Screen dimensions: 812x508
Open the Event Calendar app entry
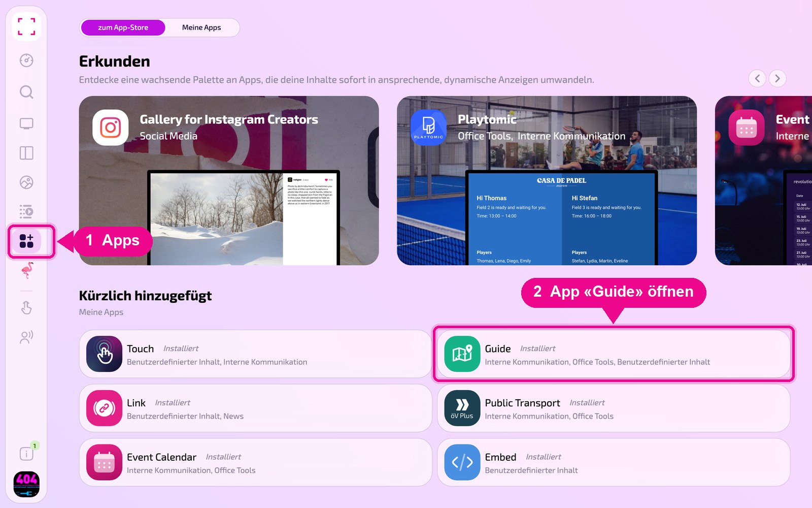[x=255, y=462]
